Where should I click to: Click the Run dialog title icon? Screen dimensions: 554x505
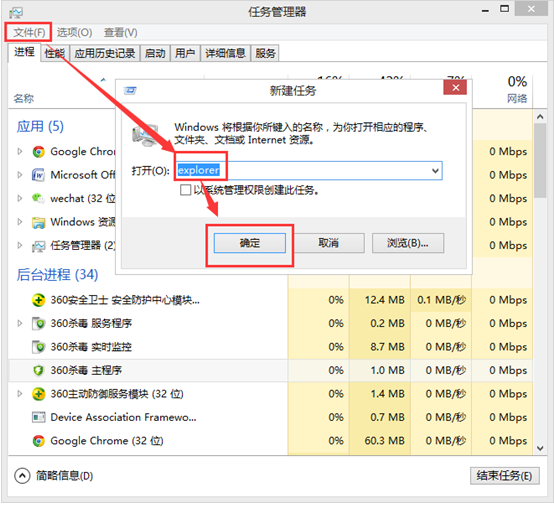pos(130,91)
